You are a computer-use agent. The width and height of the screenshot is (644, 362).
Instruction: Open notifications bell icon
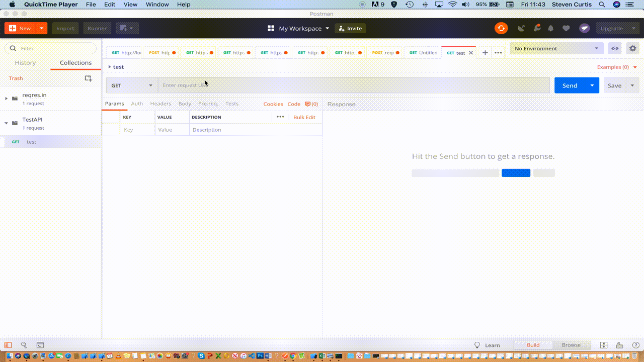point(551,28)
